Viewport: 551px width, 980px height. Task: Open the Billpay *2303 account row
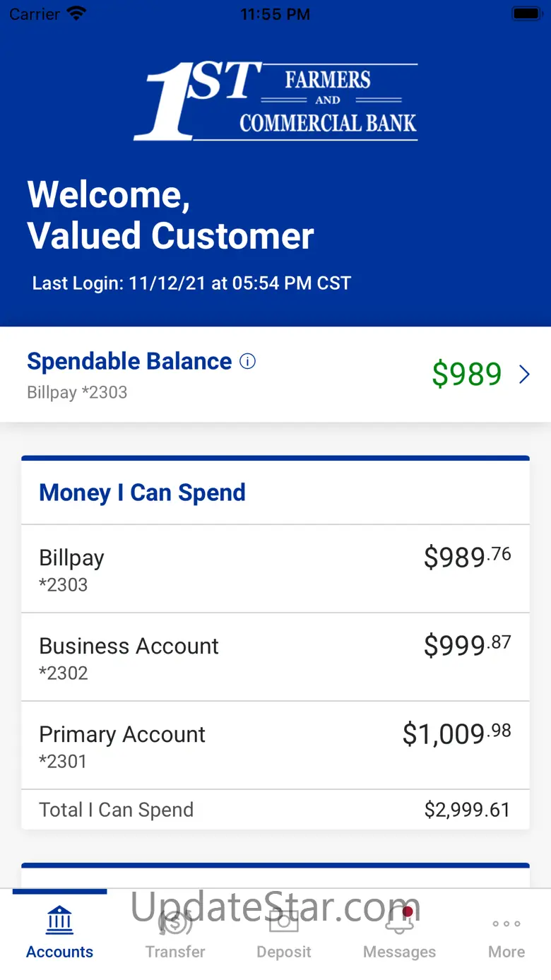point(275,569)
